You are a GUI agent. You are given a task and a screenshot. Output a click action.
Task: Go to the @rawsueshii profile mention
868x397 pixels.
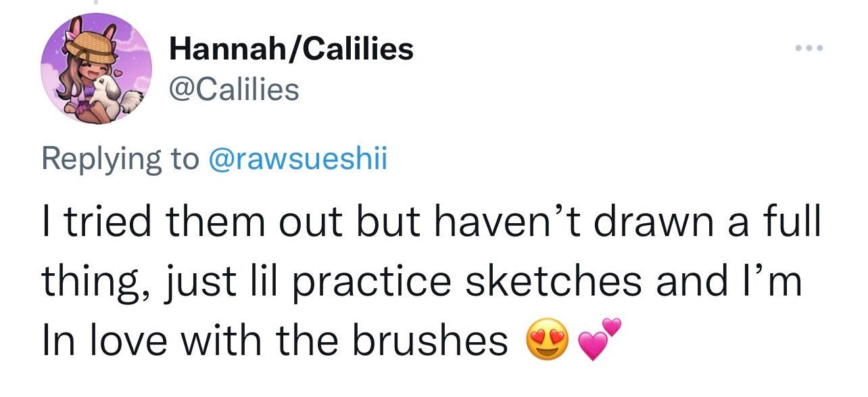(297, 158)
